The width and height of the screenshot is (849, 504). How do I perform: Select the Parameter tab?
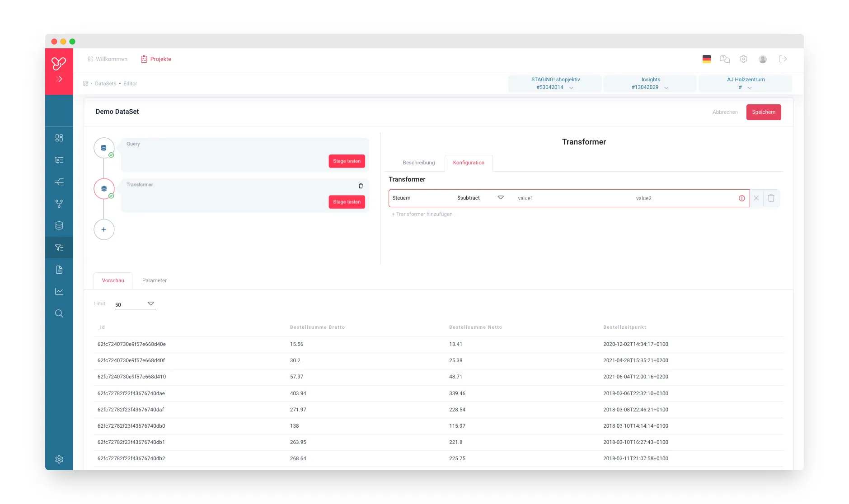pos(155,280)
